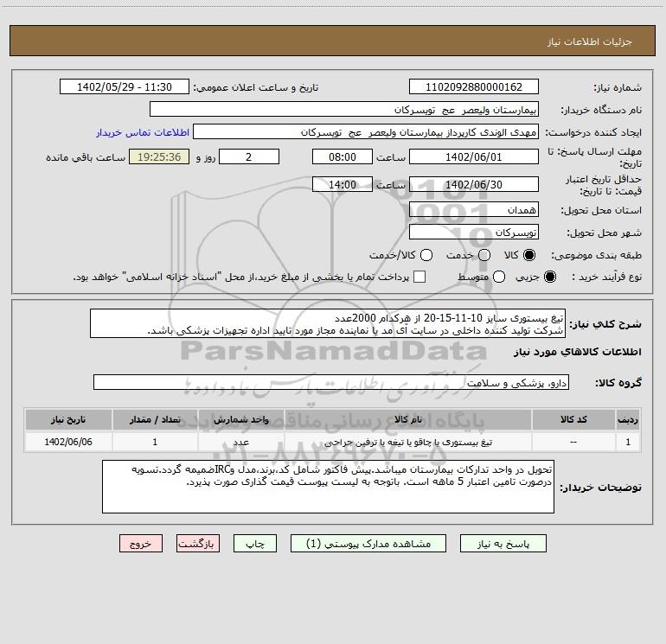
Task: Click the گروه کالا field
Action: [330, 382]
